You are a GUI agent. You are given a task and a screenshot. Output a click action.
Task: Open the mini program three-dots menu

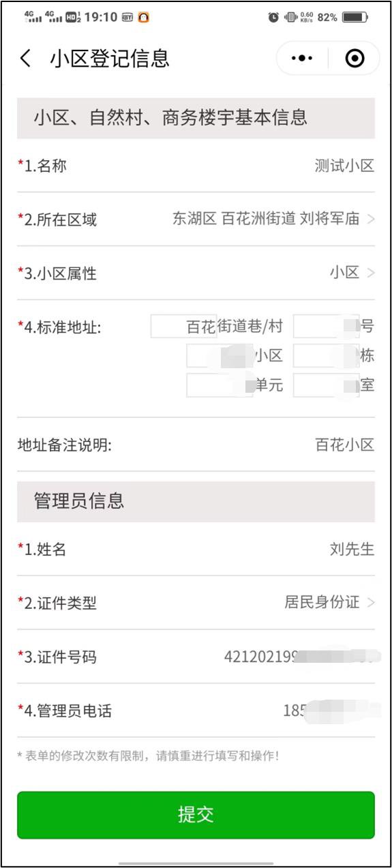coord(302,59)
